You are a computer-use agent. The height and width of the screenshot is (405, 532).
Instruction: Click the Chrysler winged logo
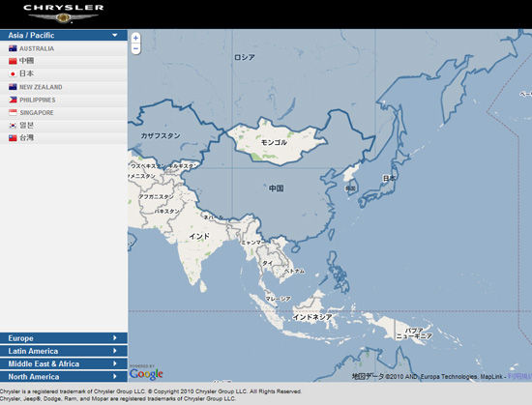tap(64, 14)
